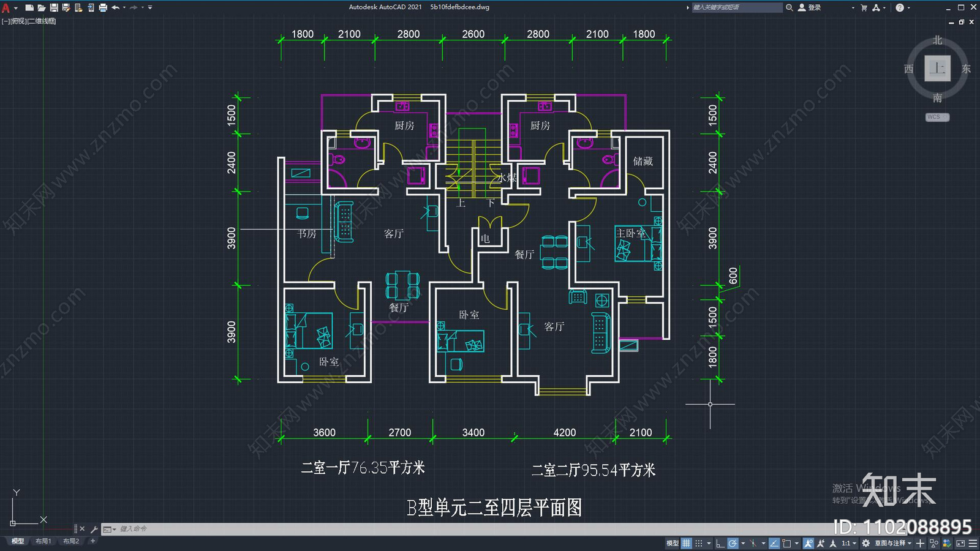Expand the redo history dropdown

tap(143, 7)
